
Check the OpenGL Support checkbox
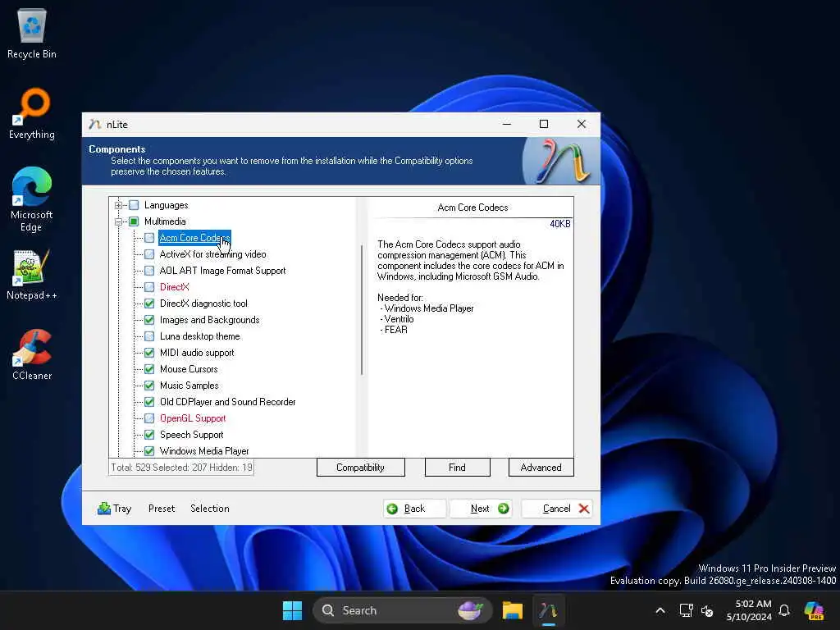[149, 418]
